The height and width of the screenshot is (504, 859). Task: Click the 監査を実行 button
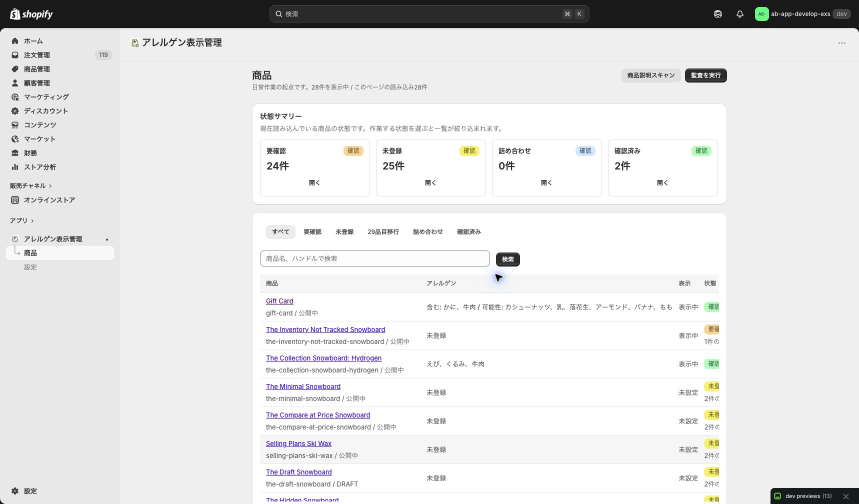(x=706, y=75)
